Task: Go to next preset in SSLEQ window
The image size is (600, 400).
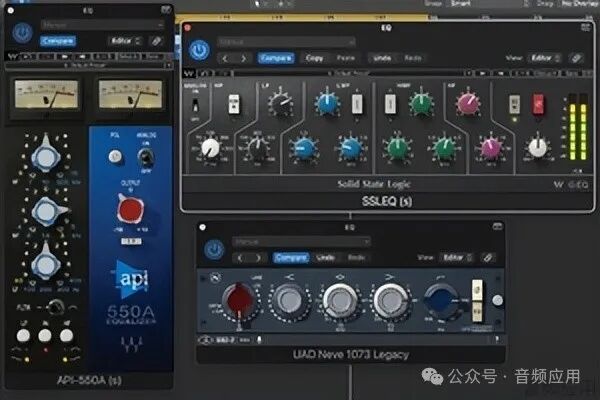Action: pyautogui.click(x=243, y=58)
